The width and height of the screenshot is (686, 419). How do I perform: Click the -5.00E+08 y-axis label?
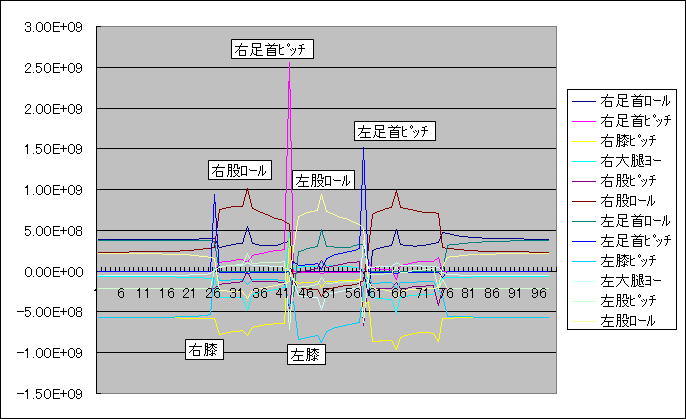49,312
